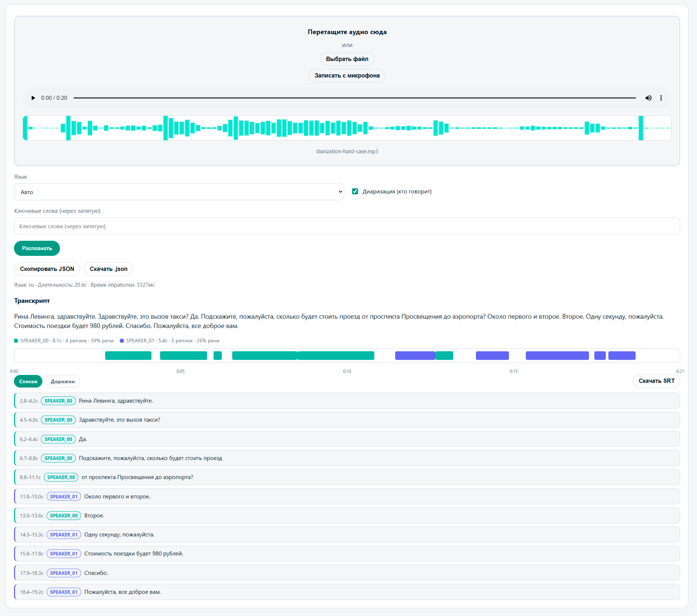Start recording with Записать с микрофона

coord(347,75)
